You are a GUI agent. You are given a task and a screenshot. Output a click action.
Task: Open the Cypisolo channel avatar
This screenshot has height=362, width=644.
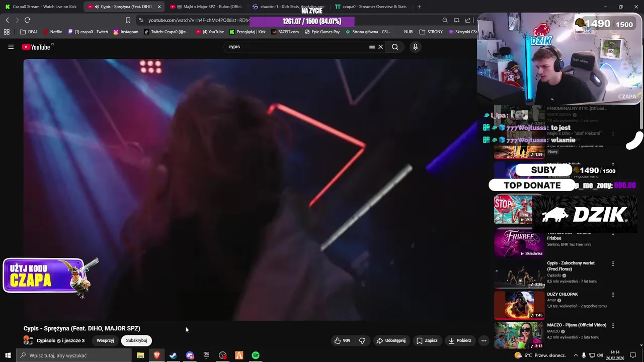point(29,340)
